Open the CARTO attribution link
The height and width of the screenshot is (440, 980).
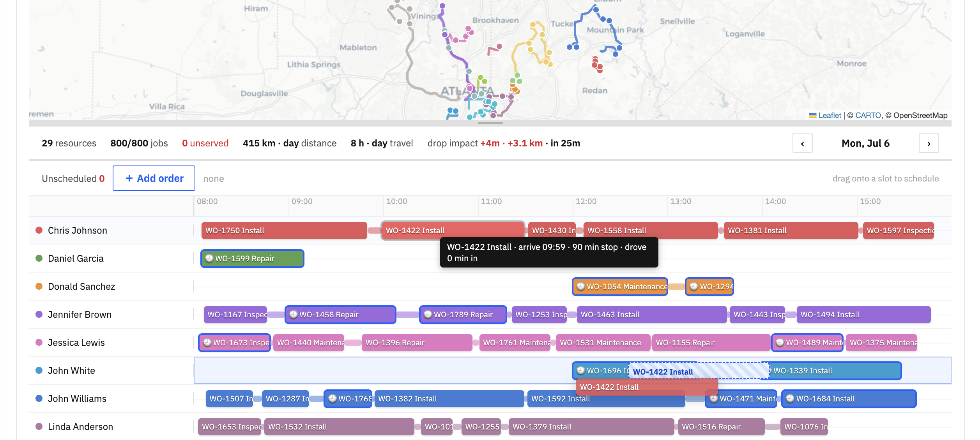coord(868,116)
